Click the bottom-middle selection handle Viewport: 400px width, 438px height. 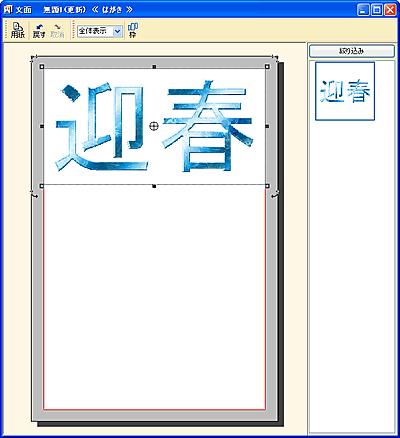tap(154, 186)
